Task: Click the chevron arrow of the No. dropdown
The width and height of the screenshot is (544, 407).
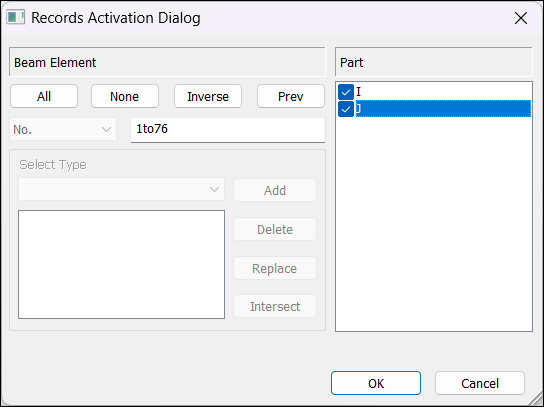Action: (x=106, y=130)
